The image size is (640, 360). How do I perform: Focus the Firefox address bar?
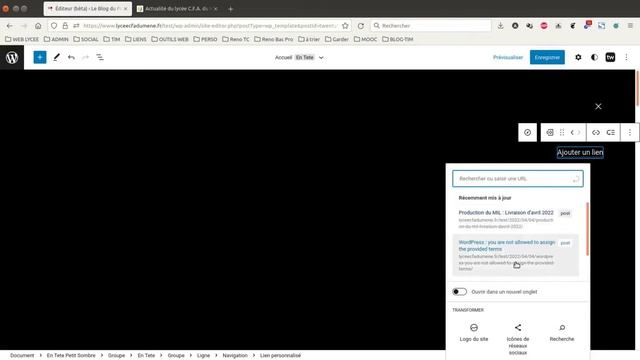(210, 26)
